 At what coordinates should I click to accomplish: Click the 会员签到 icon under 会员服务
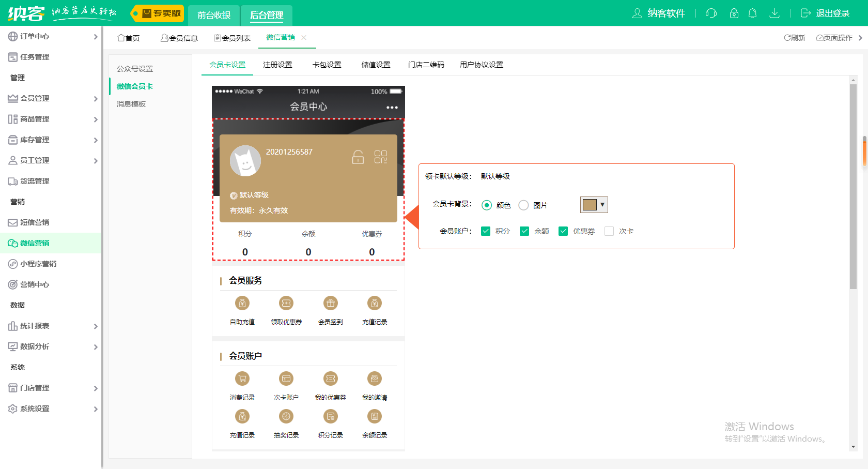coord(330,303)
